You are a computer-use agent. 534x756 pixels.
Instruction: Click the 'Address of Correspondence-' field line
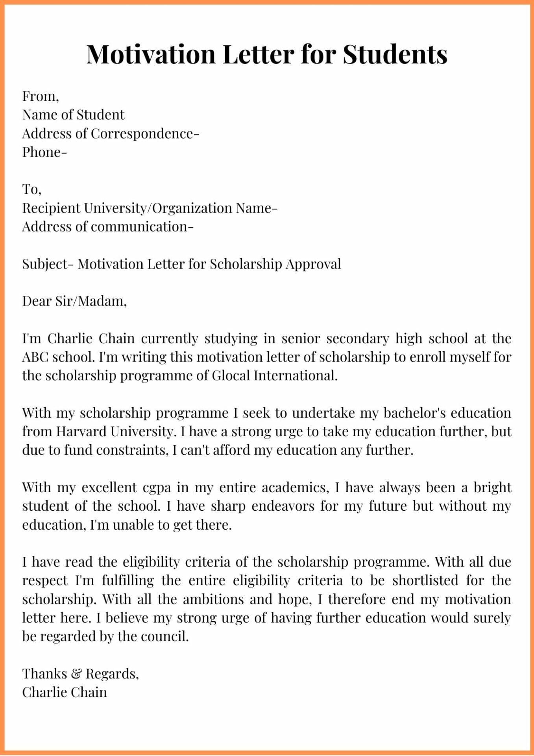[111, 133]
